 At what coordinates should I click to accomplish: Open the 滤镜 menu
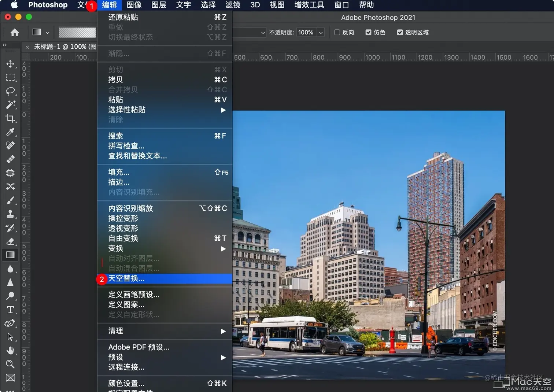233,5
